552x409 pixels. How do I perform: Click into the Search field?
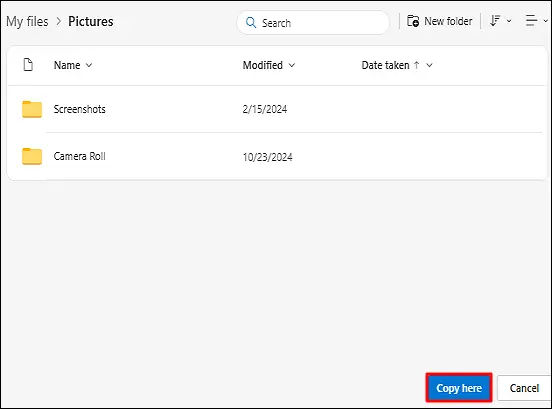coord(313,23)
